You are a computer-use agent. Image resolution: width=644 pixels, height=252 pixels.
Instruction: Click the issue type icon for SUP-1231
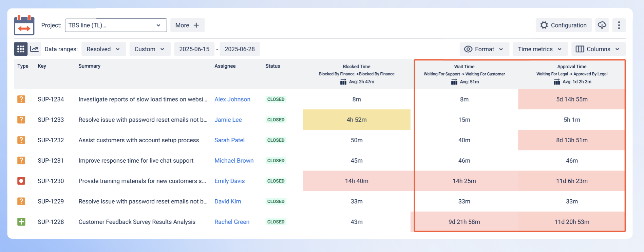point(21,160)
